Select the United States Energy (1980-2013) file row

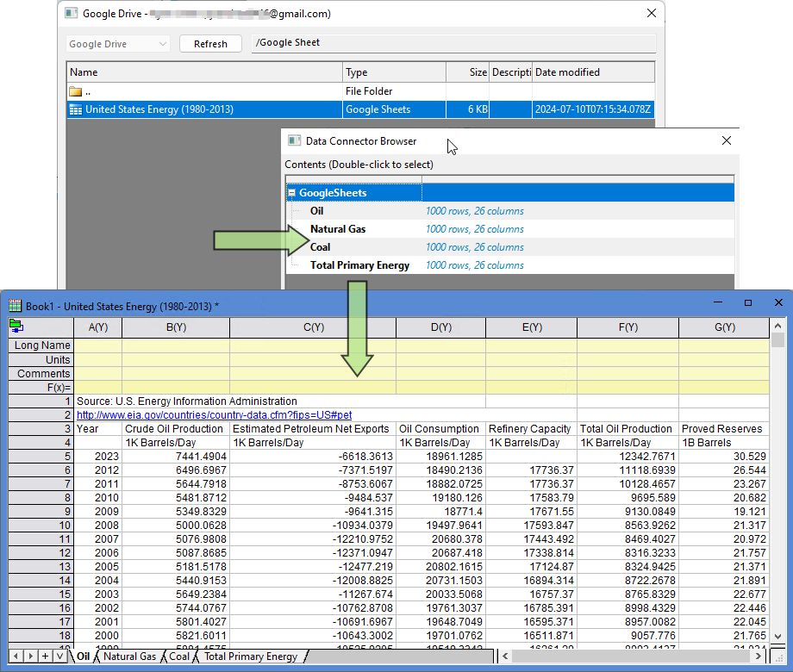pos(360,109)
